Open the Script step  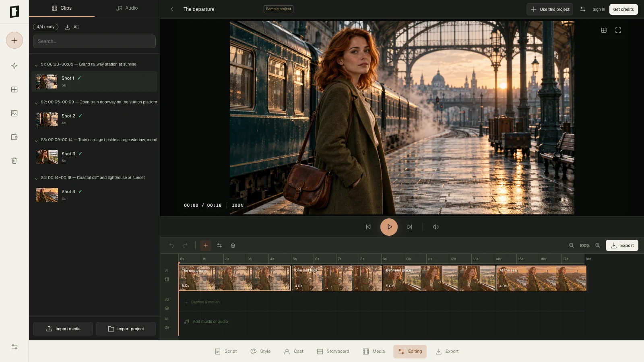pyautogui.click(x=226, y=352)
